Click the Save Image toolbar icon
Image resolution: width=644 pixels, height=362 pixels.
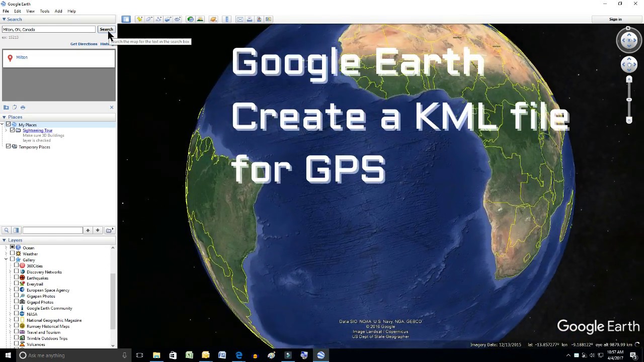259,19
